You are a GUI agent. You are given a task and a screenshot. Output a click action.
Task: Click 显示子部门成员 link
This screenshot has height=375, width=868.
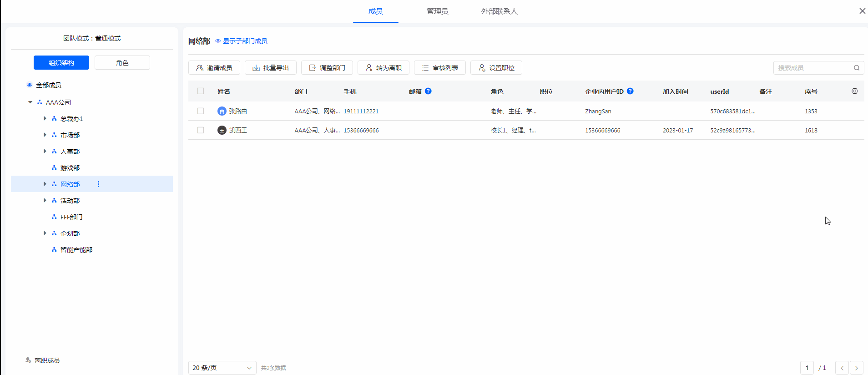[x=245, y=41]
